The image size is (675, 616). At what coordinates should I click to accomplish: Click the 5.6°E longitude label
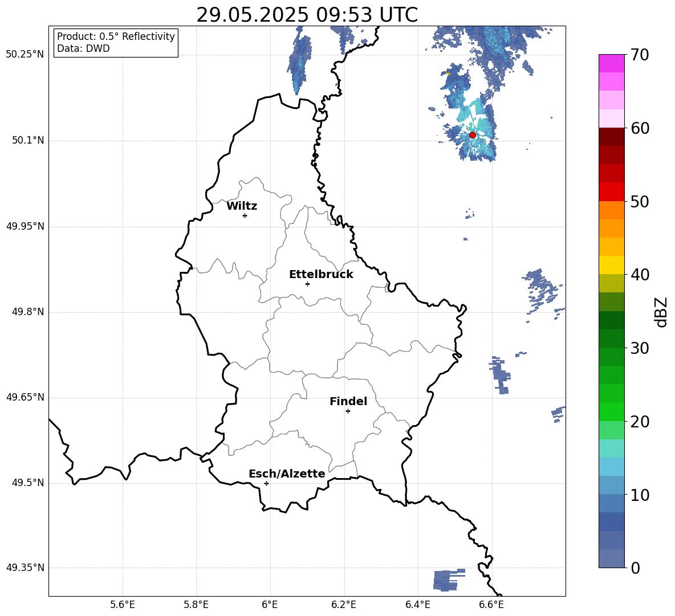pyautogui.click(x=122, y=605)
